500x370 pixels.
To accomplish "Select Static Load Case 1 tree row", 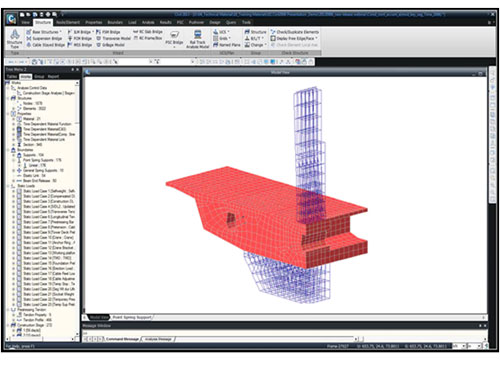I will coord(49,191).
